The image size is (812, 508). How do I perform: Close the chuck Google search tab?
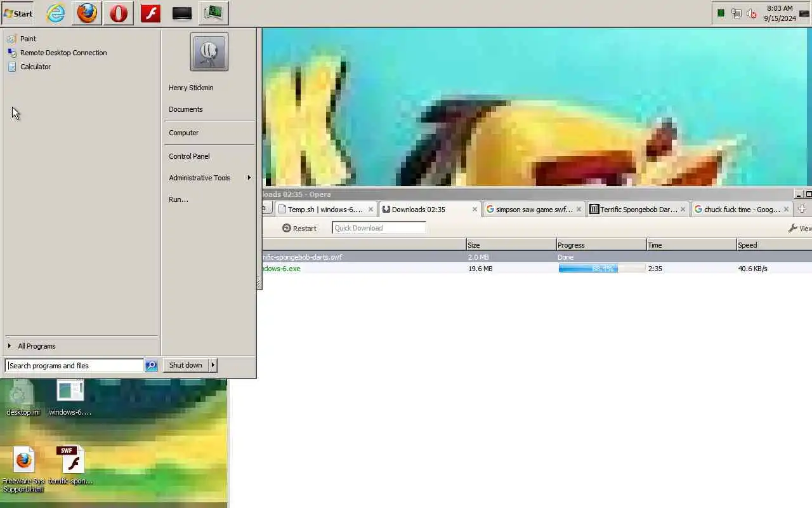click(787, 210)
